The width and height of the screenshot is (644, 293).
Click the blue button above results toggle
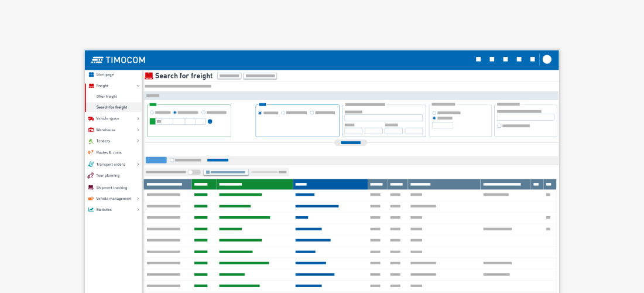point(156,160)
